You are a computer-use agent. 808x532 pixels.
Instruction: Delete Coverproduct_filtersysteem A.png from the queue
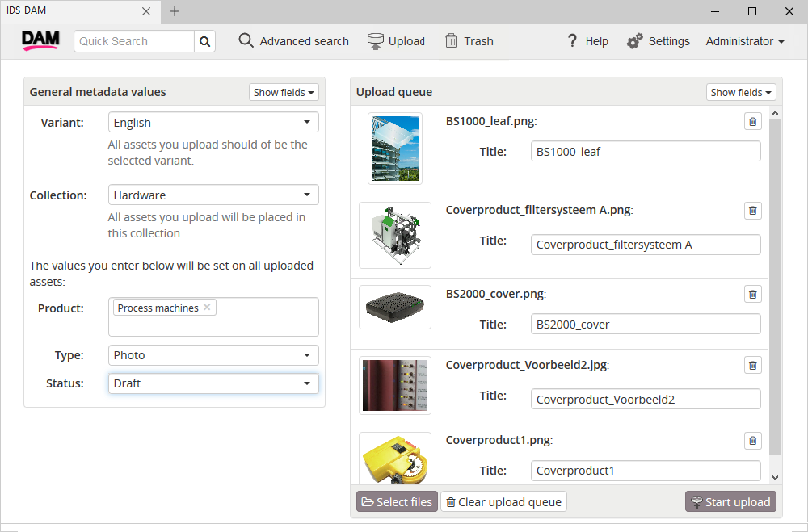(x=752, y=211)
